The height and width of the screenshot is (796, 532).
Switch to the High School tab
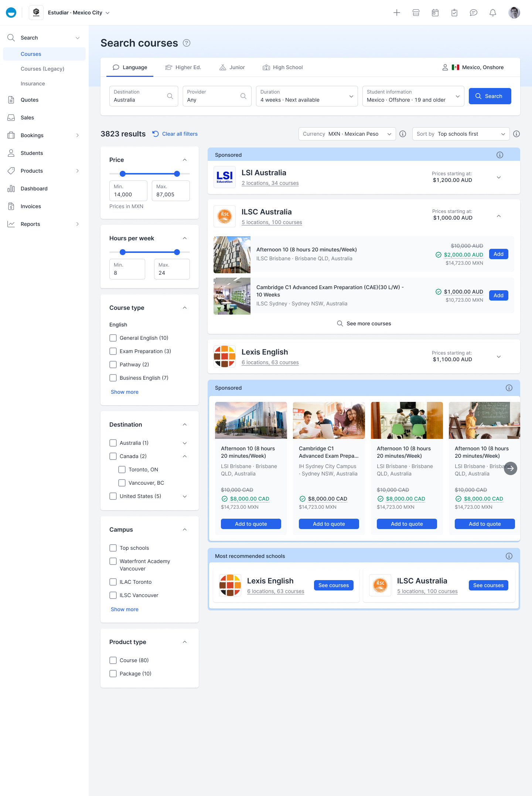[x=283, y=67]
